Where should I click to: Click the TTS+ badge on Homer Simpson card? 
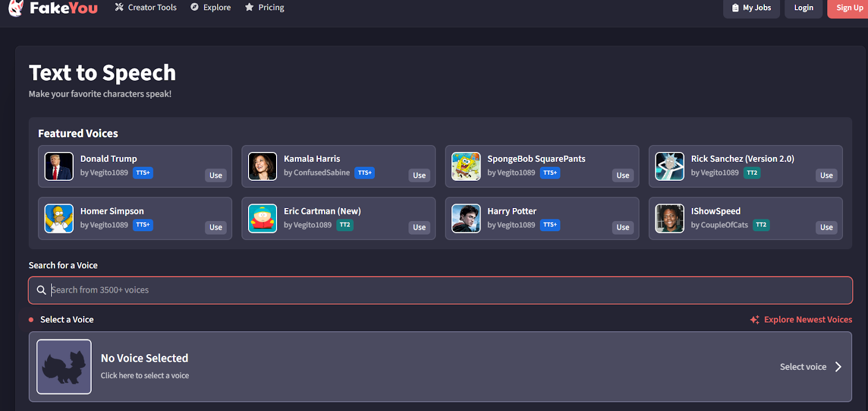[x=143, y=225]
